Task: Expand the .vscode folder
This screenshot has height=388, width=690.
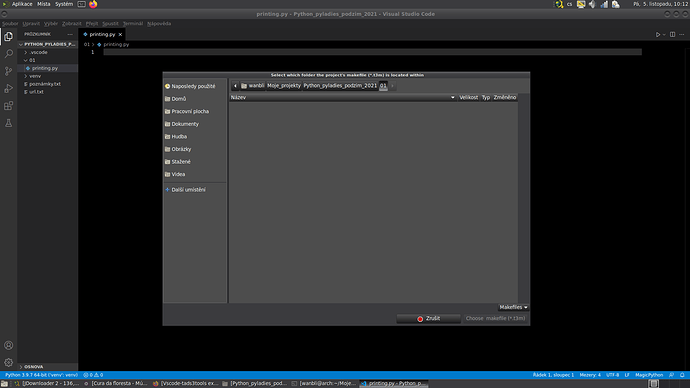Action: [x=38, y=52]
